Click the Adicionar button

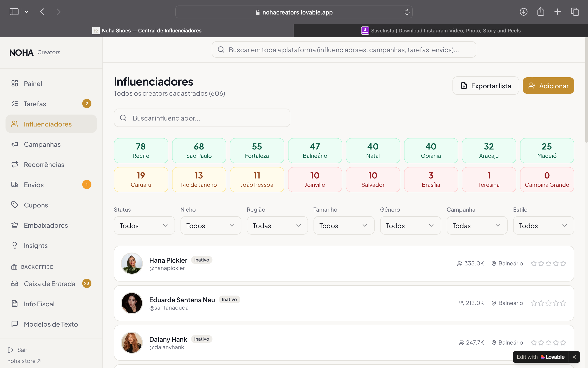tap(548, 86)
